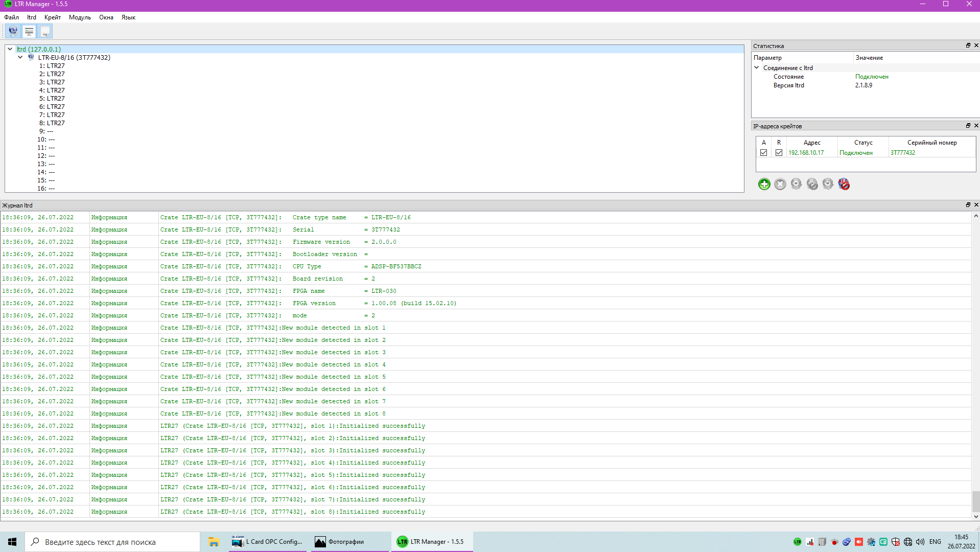This screenshot has height=552, width=980.
Task: Click the third toolbar log icon
Action: click(x=45, y=31)
